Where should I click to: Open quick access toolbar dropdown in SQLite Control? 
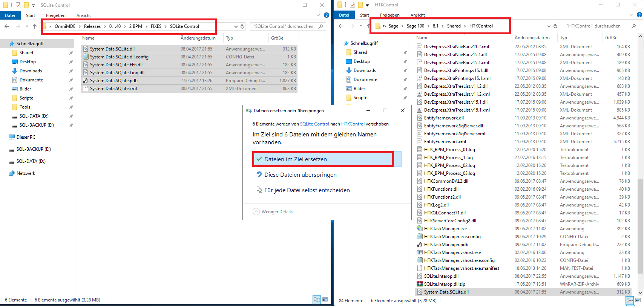coord(33,5)
